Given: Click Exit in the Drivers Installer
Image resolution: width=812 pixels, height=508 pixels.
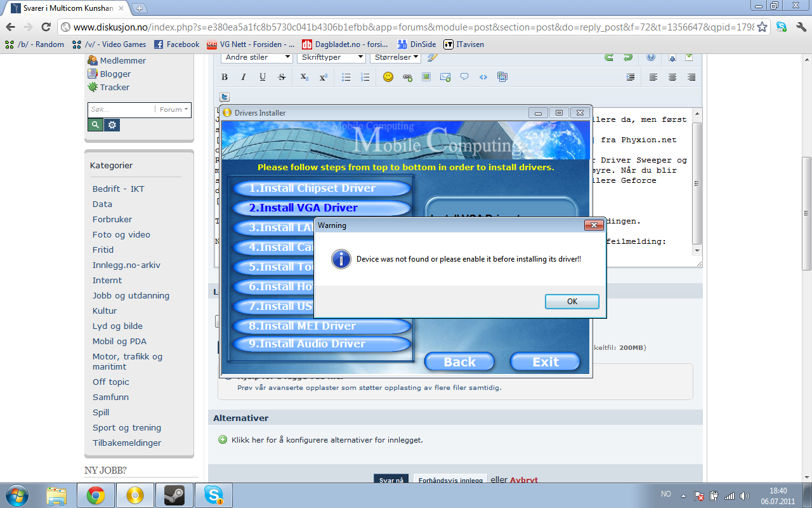Looking at the screenshot, I should pyautogui.click(x=546, y=362).
